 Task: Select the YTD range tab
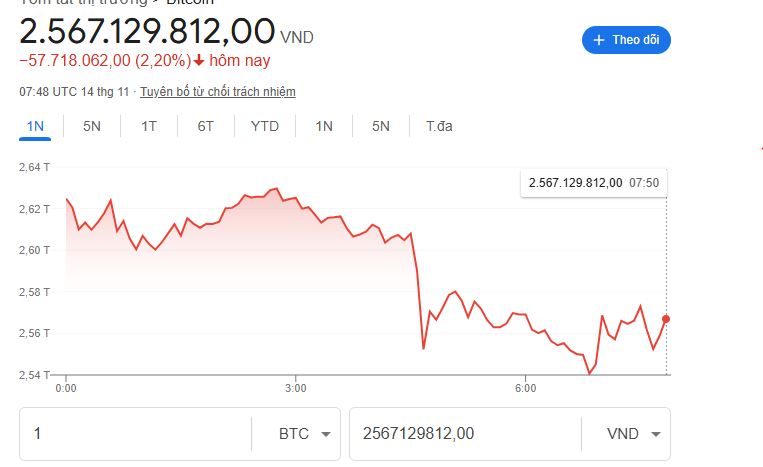[x=265, y=126]
